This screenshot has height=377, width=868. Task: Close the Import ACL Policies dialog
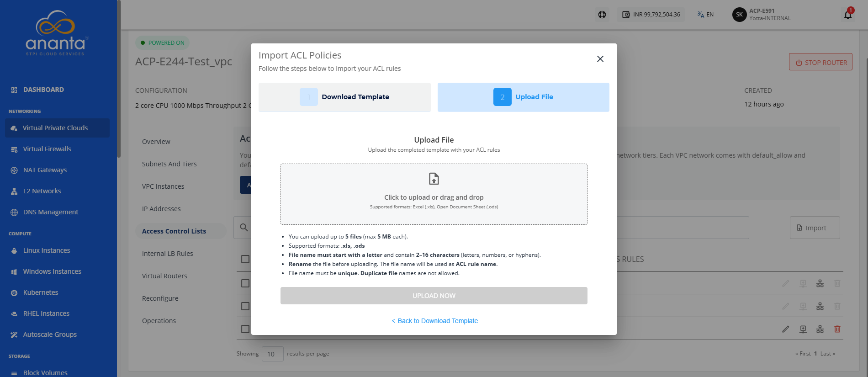(x=600, y=59)
